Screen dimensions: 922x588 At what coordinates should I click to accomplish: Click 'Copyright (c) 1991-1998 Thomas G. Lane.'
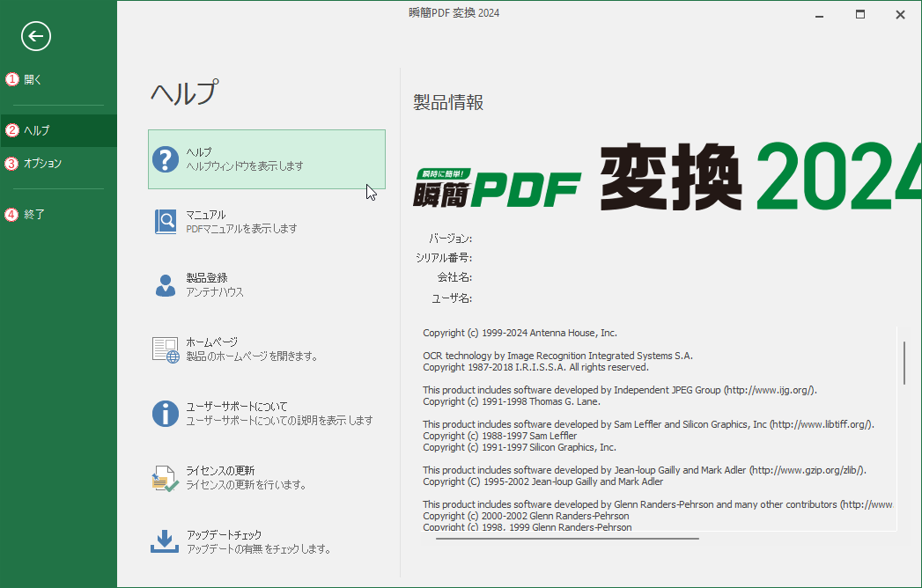tap(512, 401)
